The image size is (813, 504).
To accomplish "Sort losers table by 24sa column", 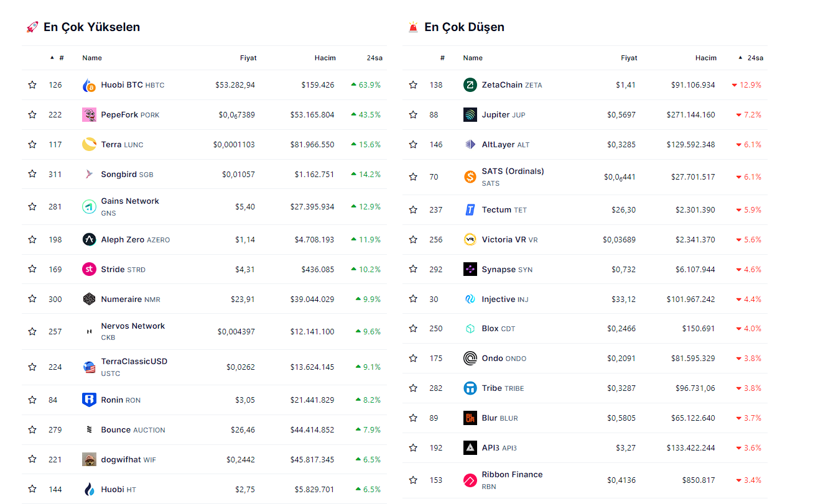I will tap(755, 58).
